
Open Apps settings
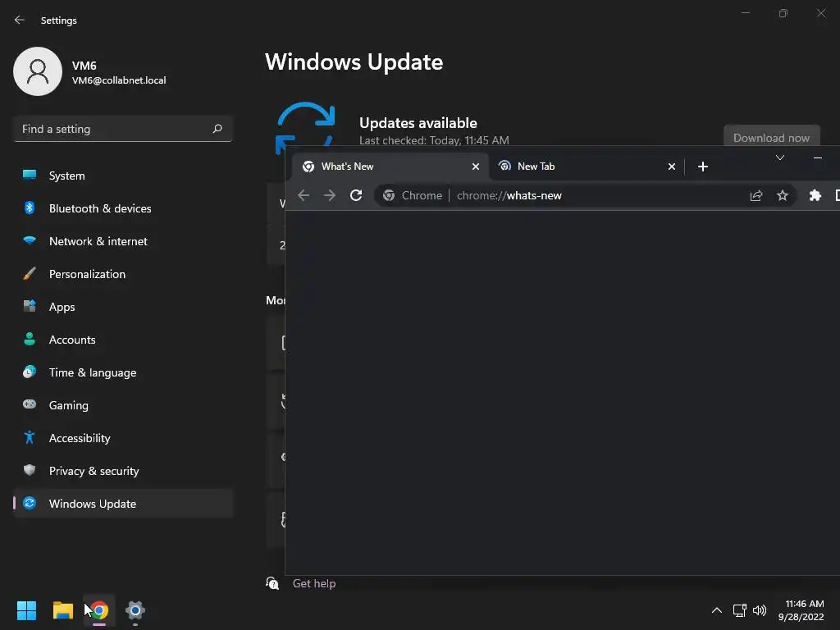point(123,307)
